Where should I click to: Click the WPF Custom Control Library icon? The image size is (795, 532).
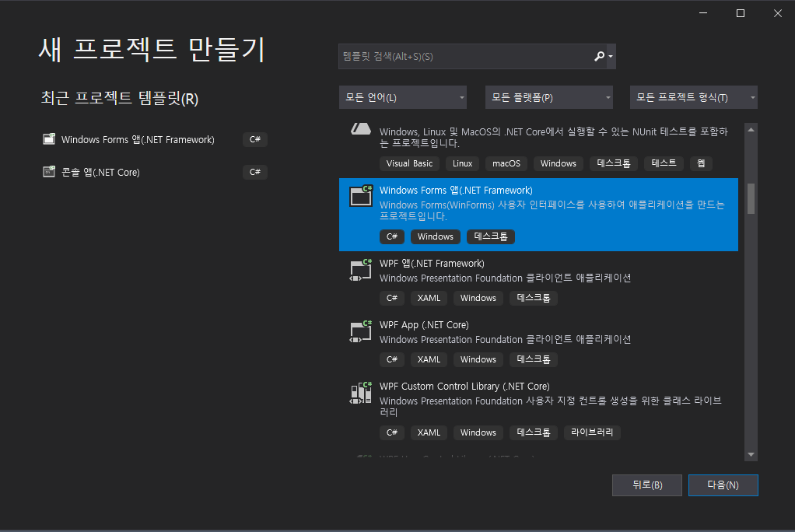pyautogui.click(x=360, y=393)
